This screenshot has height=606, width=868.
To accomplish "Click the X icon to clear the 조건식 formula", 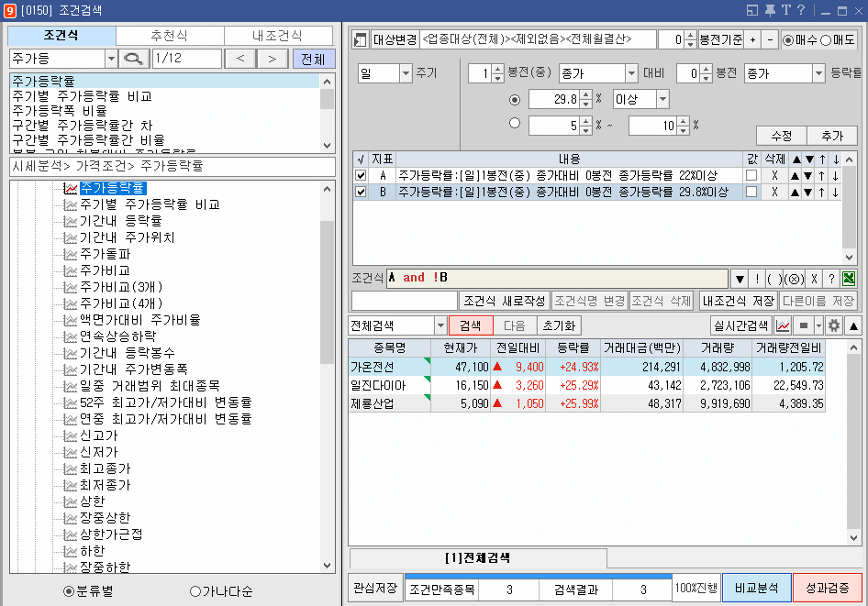I will (x=814, y=278).
